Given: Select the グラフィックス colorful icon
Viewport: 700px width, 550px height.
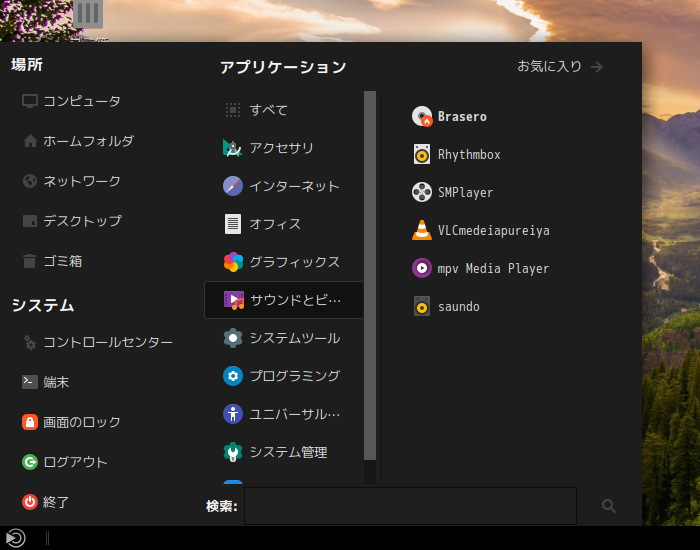Looking at the screenshot, I should [233, 262].
